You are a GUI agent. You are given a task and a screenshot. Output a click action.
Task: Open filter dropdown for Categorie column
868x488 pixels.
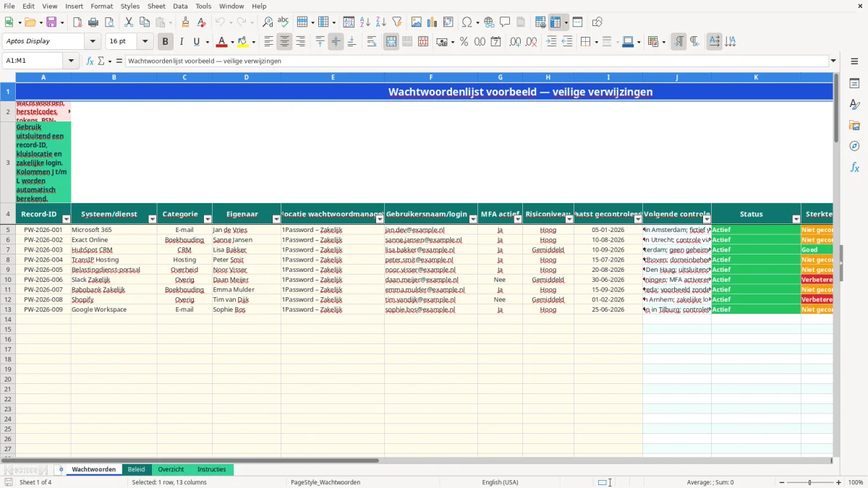click(x=208, y=219)
